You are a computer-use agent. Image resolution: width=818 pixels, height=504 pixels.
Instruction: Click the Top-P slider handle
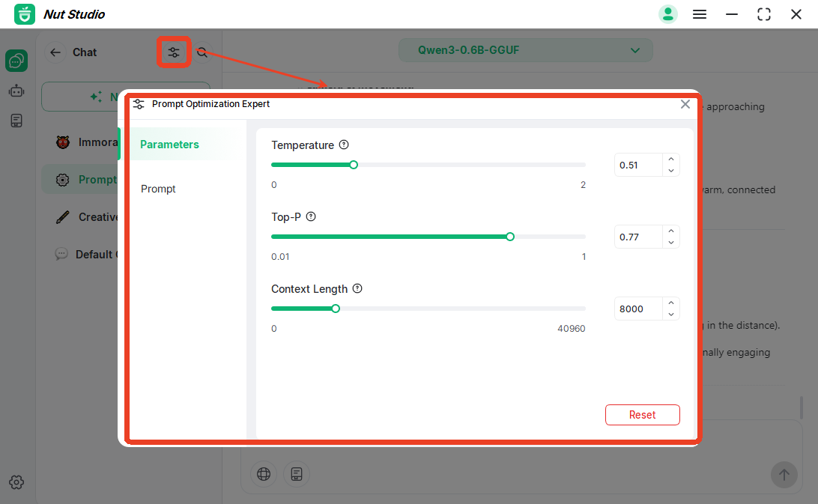coord(510,237)
